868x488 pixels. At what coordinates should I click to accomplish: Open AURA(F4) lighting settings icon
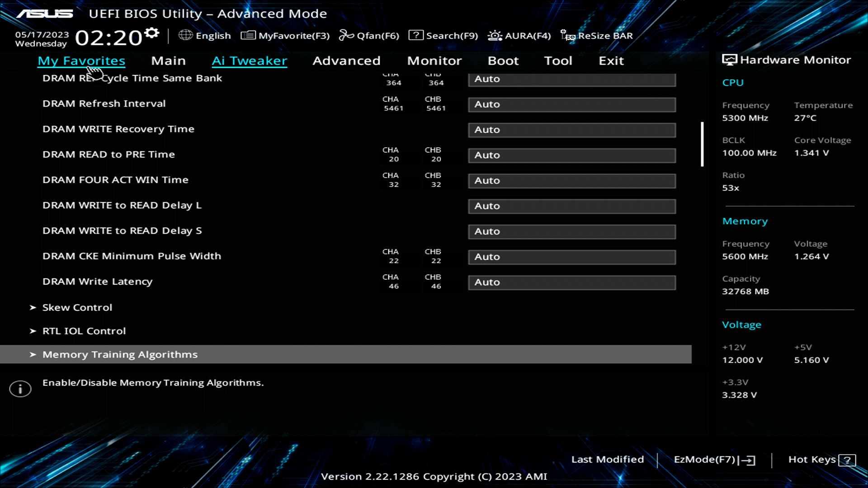(495, 35)
